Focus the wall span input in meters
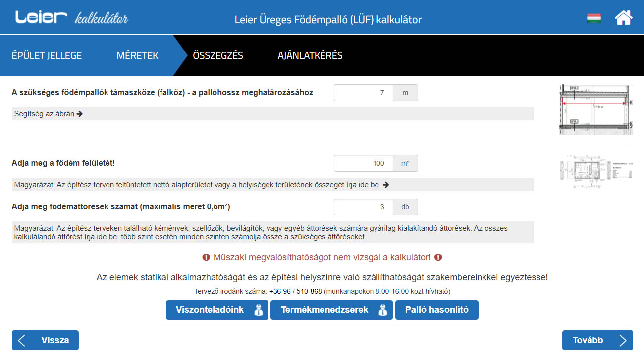Viewport: 644px width, 357px height. (364, 93)
